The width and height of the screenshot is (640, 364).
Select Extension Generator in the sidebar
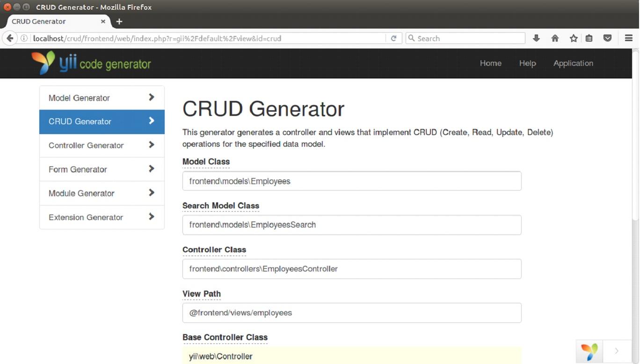click(x=102, y=217)
